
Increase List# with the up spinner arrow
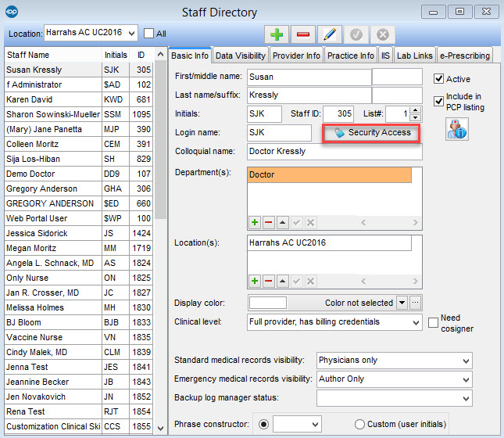tap(415, 110)
